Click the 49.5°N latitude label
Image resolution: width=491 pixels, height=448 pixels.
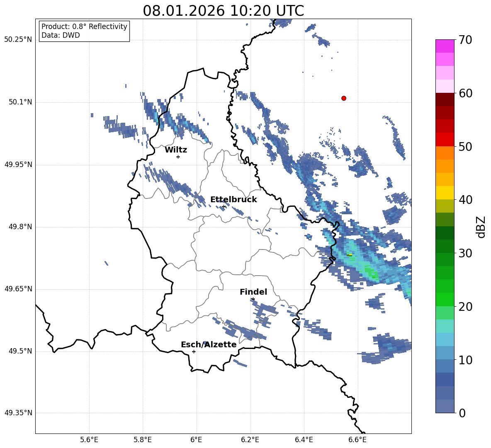point(20,351)
